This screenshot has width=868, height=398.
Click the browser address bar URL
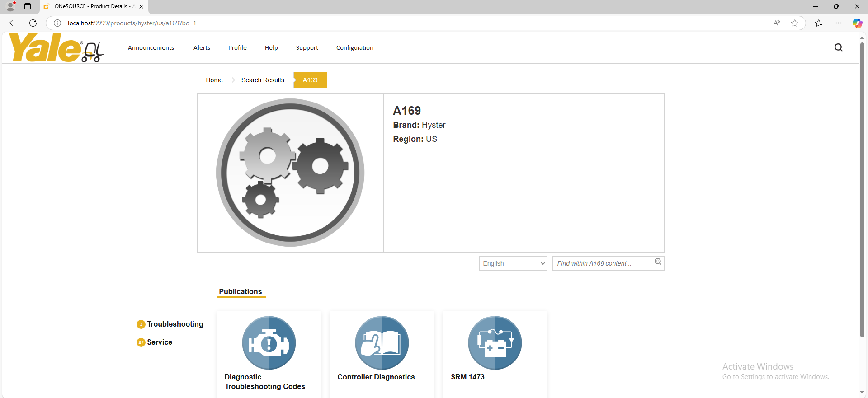(132, 23)
